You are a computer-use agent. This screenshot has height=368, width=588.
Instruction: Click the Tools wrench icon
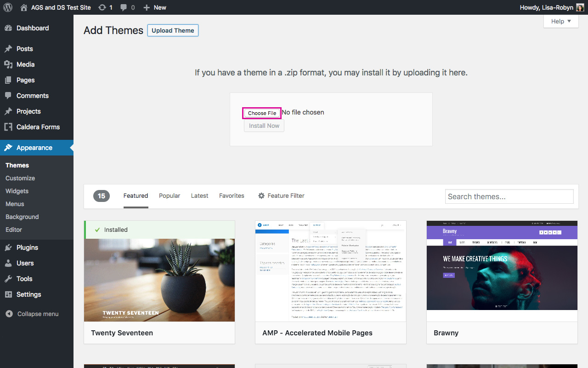coord(8,279)
